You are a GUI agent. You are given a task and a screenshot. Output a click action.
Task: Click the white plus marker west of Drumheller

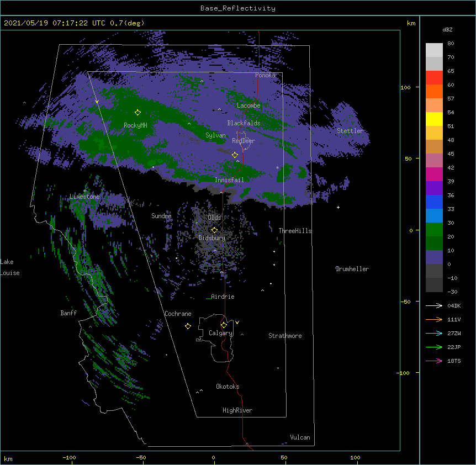[x=338, y=207]
